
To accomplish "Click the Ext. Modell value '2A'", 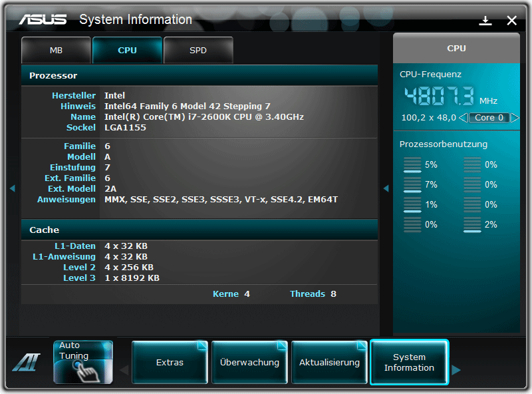I will tap(110, 189).
